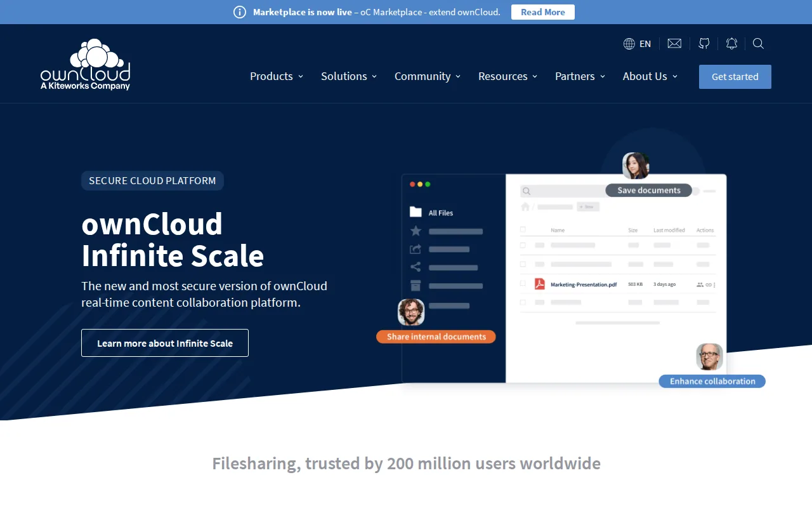Click the Last modified column header
Screen dimensions: 812x508
coord(669,230)
